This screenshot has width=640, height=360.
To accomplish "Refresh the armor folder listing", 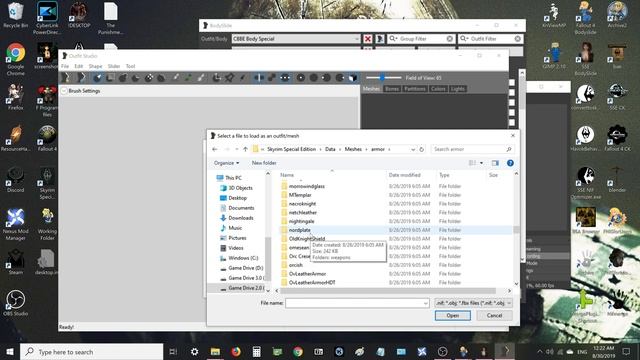I will [x=422, y=149].
